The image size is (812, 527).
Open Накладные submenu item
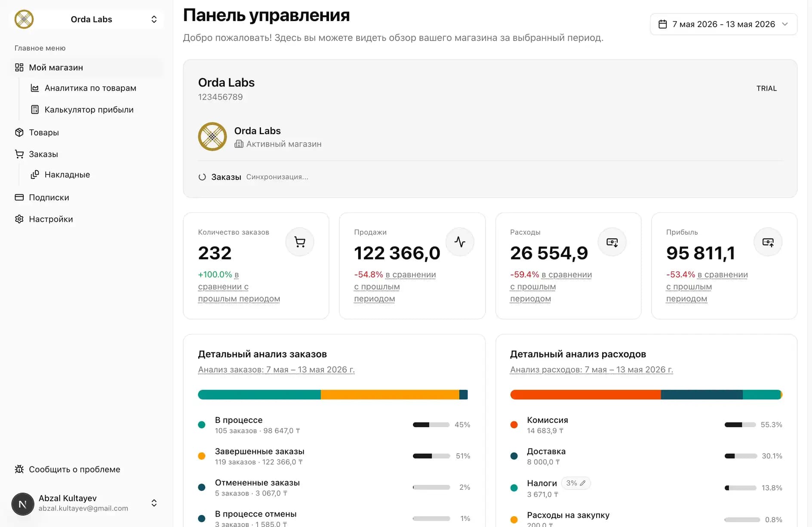[67, 175]
